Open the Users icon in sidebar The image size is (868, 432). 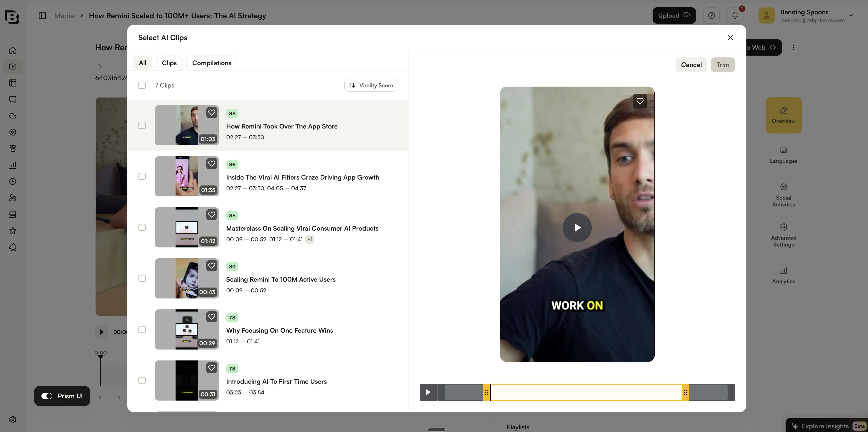13,198
